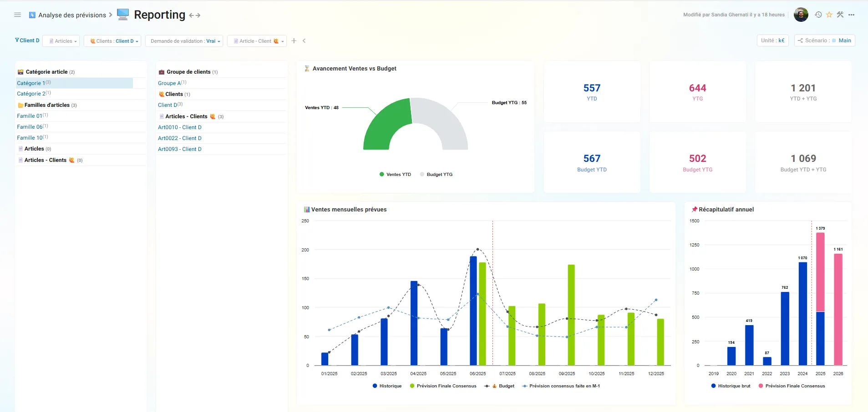868x412 pixels.
Task: Toggle Prévision Finale Consensus in annual legend
Action: point(792,386)
